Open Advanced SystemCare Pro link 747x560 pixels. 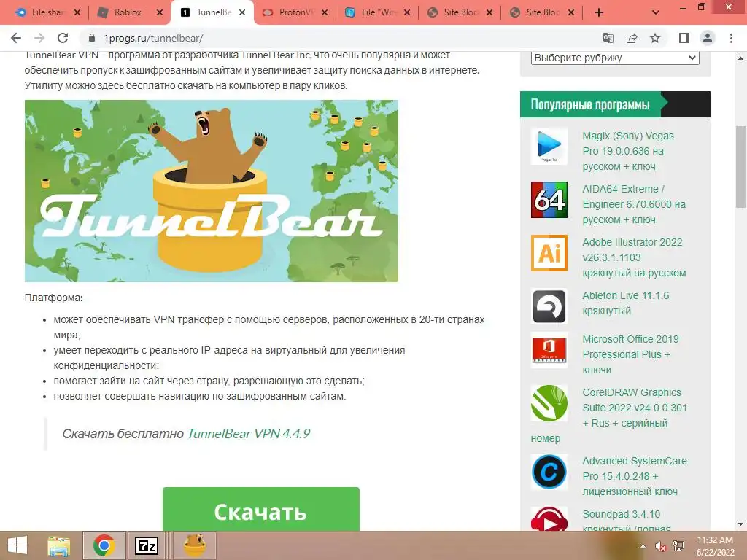coord(634,476)
